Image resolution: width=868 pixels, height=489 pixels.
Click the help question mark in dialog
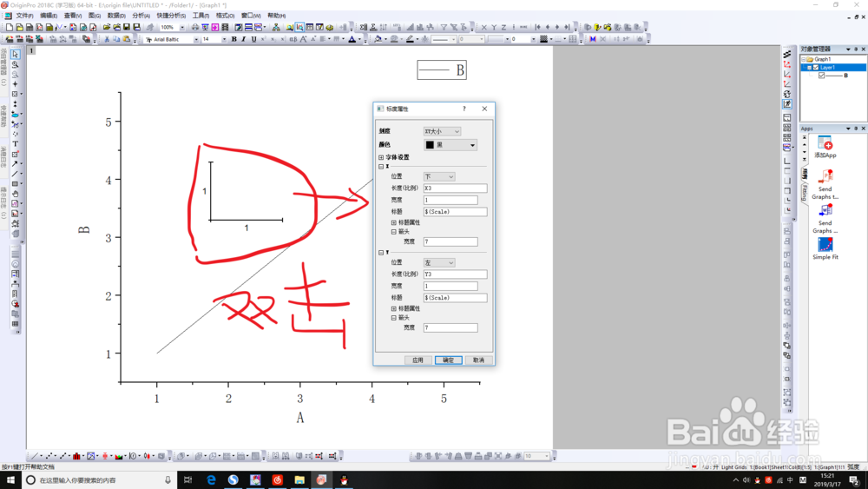[x=464, y=109]
